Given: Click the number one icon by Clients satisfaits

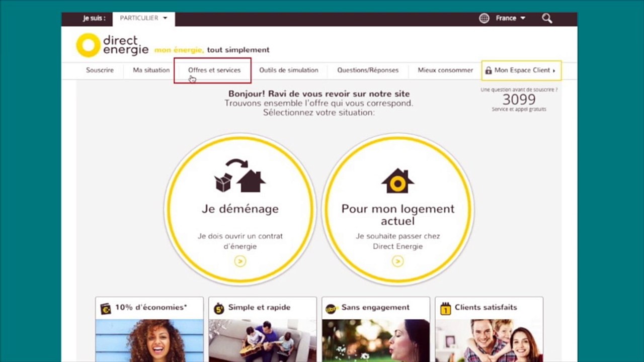Looking at the screenshot, I should pos(445,308).
